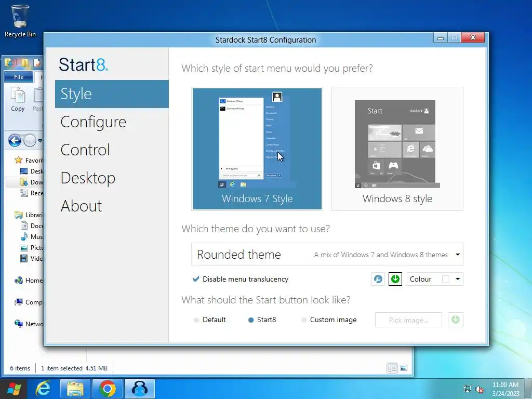Click the Forward arrow in Explorer window
Viewport: 532px width, 399px height.
[30, 140]
